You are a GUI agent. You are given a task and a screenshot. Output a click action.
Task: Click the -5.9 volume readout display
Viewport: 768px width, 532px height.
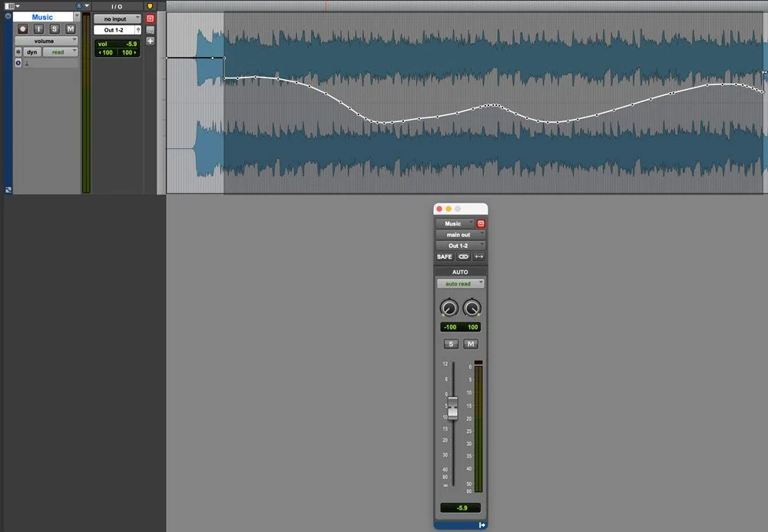(461, 508)
